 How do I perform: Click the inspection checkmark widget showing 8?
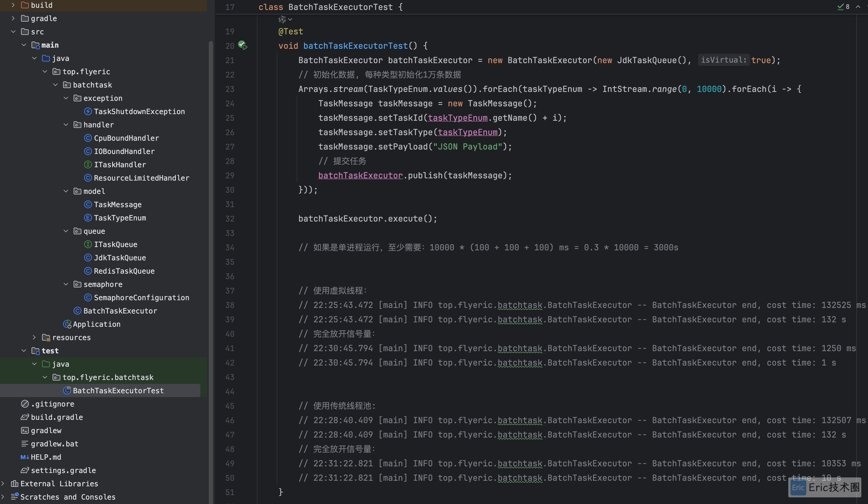(844, 7)
